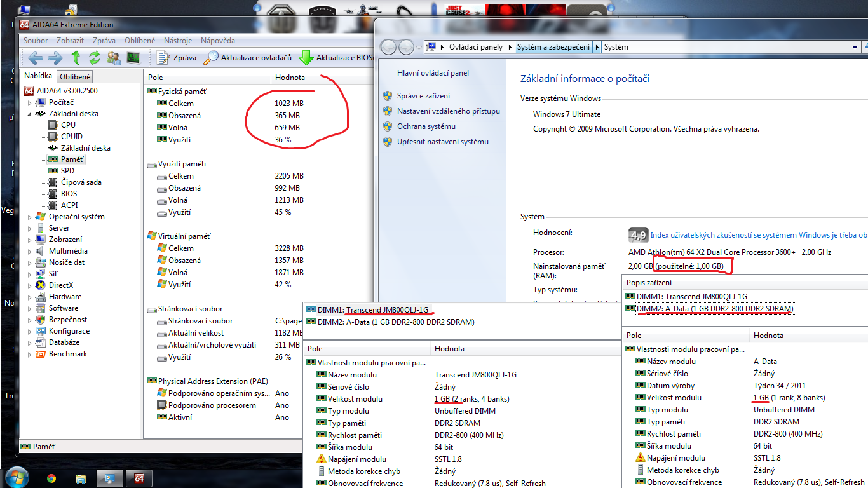Screen dimensions: 868x488
Task: Click the Bezpečnost shield icon
Action: pyautogui.click(x=41, y=320)
